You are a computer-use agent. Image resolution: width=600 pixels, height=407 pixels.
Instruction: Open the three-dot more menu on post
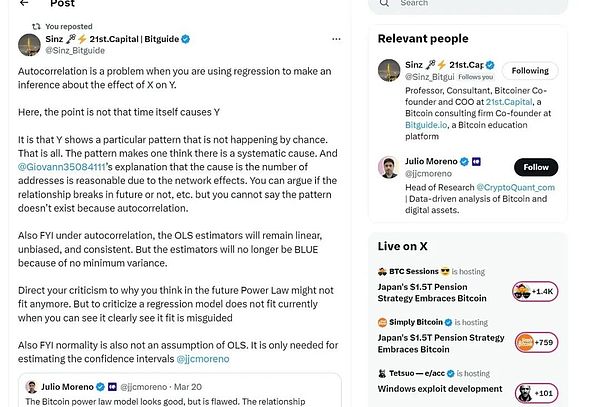(x=336, y=38)
